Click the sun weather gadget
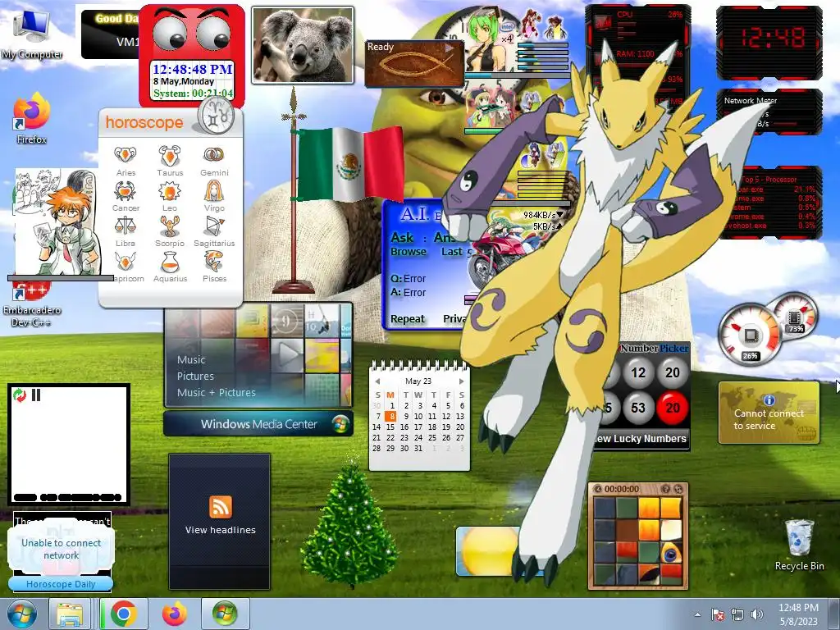This screenshot has width=840, height=630. coord(486,550)
